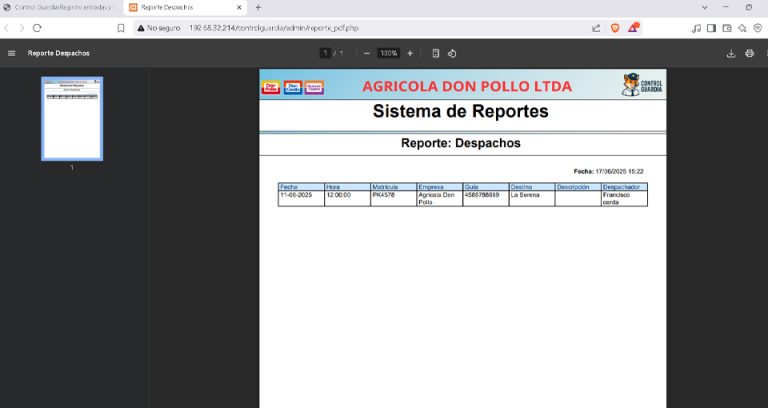
Task: Click the 'Matricula' column header
Action: point(393,187)
